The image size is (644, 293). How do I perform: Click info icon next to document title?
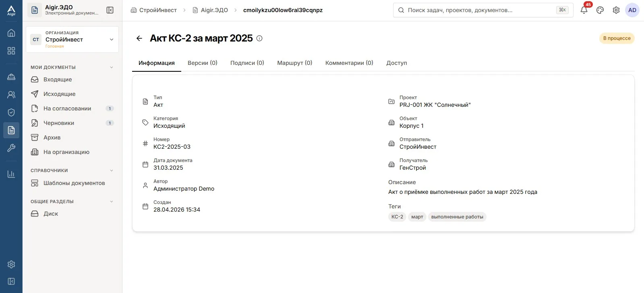click(259, 38)
